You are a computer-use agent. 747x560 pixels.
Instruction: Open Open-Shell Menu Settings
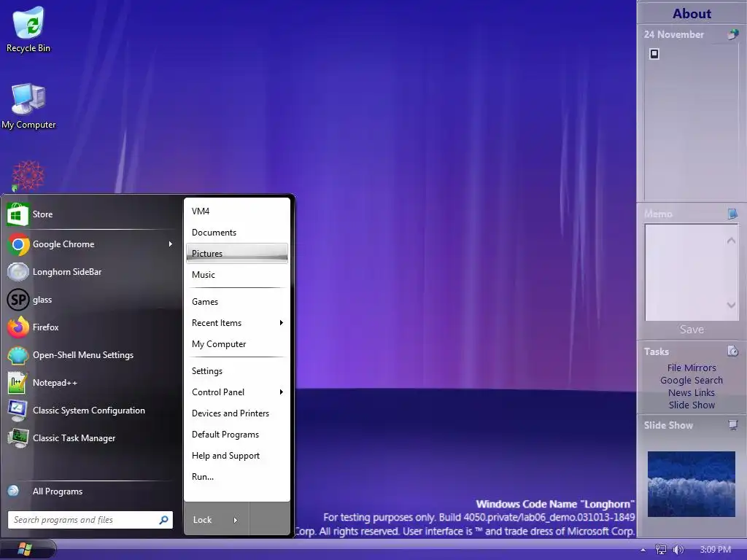pos(91,355)
